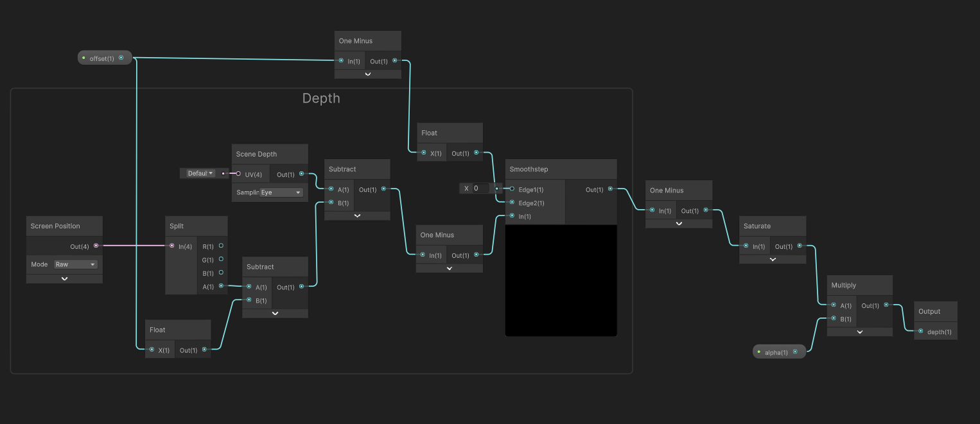This screenshot has width=980, height=424.
Task: Click the R(1) output port on Split
Action: 221,246
